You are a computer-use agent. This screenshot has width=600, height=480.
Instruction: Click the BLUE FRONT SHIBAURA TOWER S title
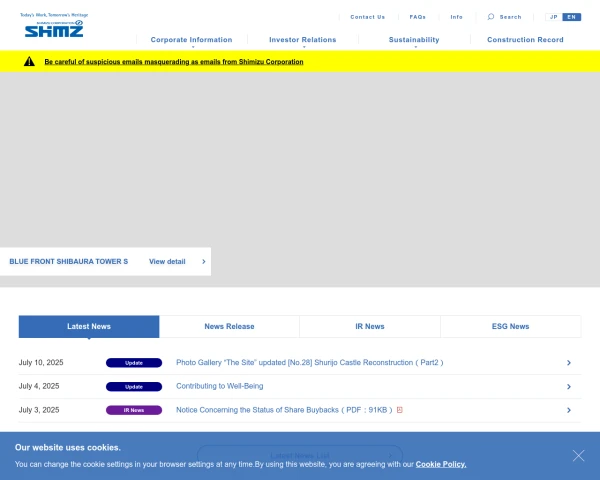pos(68,261)
